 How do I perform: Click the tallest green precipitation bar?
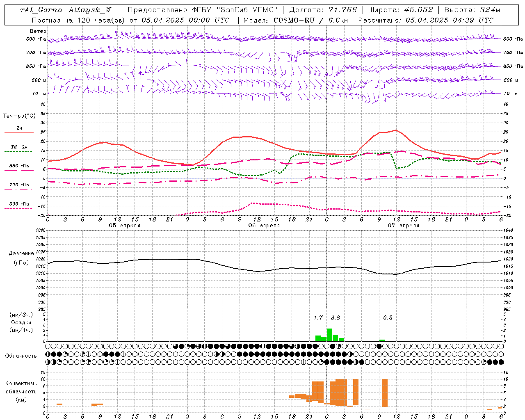[x=329, y=335]
